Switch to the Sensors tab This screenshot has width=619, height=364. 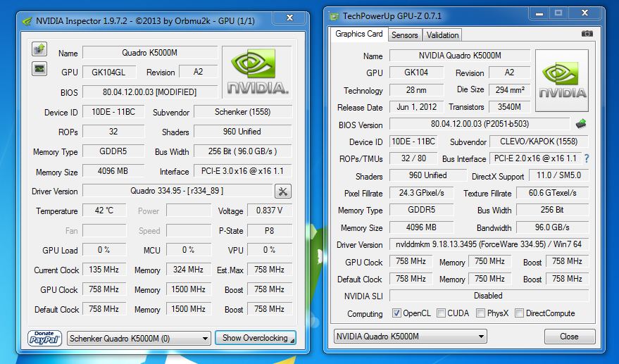(x=405, y=35)
